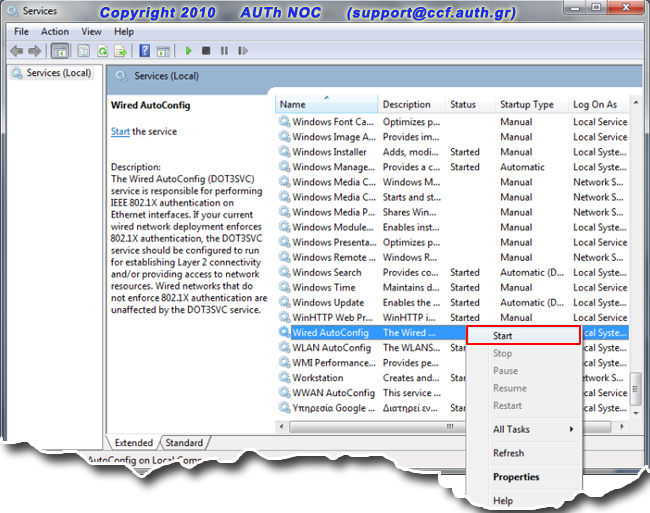Click the Pause Service toolbar icon
650x513 pixels.
(x=224, y=51)
